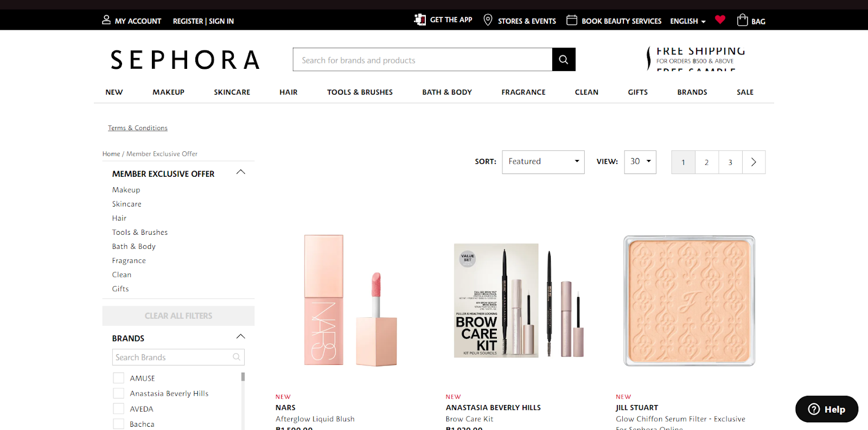The width and height of the screenshot is (868, 430).
Task: Click the Sephora logo
Action: (185, 60)
